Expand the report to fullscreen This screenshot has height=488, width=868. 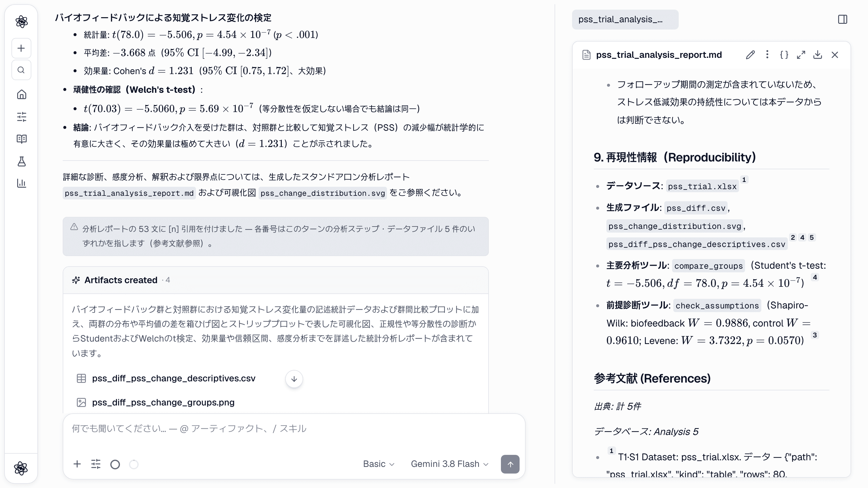(801, 55)
